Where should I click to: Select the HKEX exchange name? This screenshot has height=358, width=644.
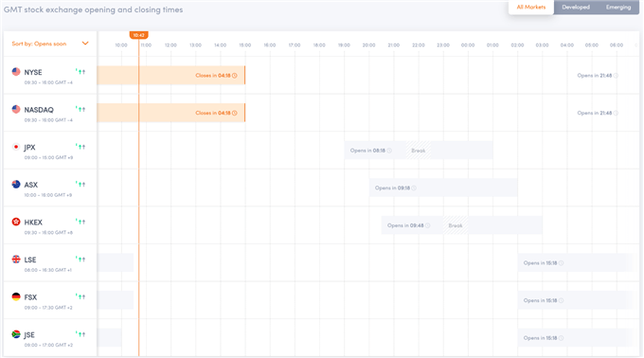33,223
